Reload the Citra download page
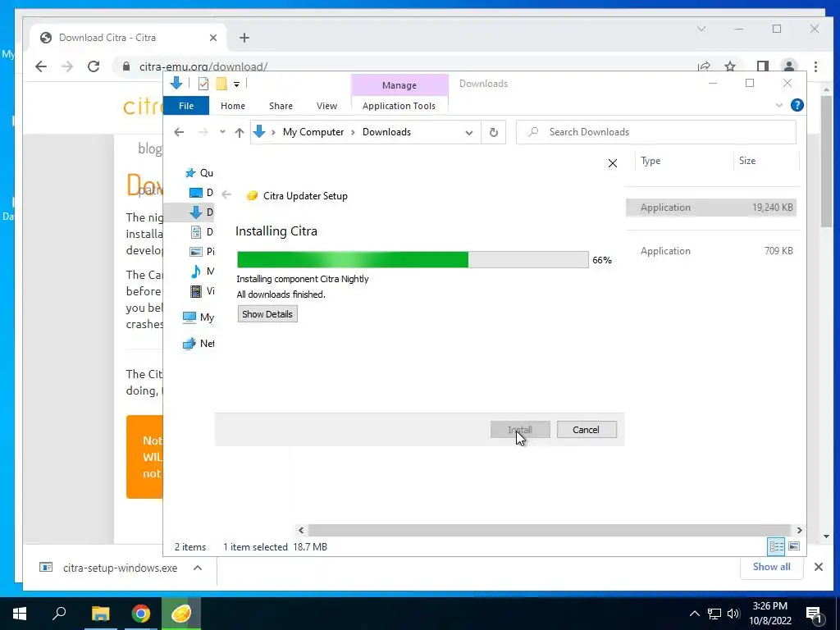The height and width of the screenshot is (630, 840). pos(94,66)
